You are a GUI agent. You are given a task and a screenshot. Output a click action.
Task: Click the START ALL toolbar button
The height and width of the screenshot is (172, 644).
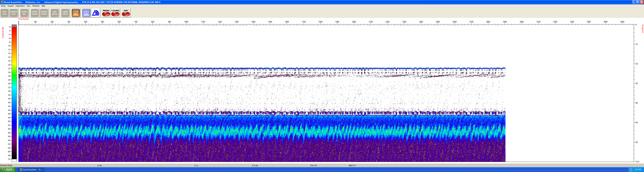point(24,13)
